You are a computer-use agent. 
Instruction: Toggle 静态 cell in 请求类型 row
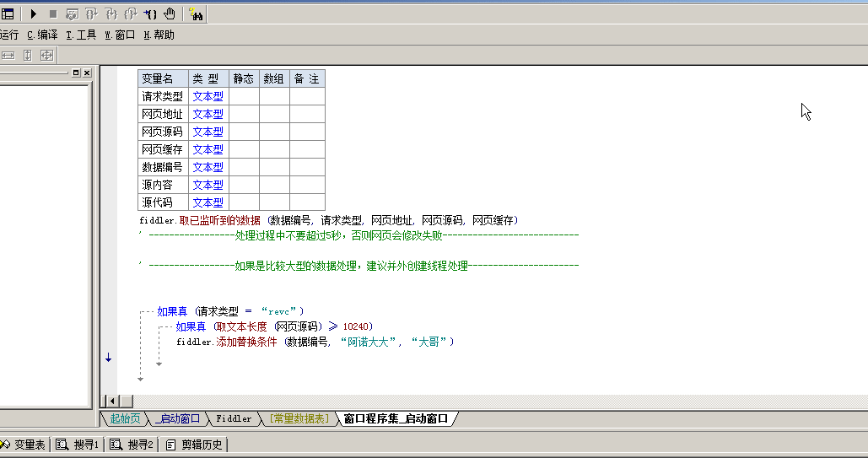point(244,96)
